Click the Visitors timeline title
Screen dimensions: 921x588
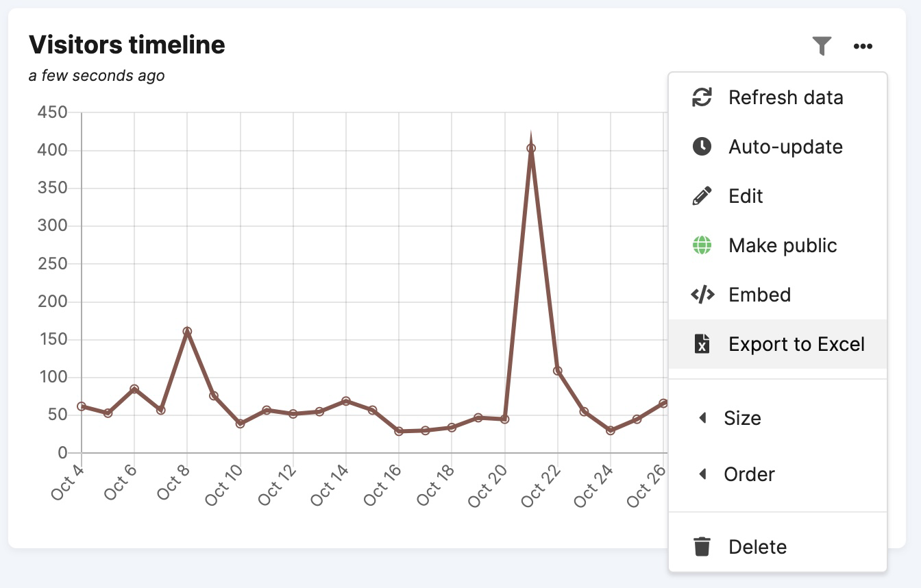127,45
